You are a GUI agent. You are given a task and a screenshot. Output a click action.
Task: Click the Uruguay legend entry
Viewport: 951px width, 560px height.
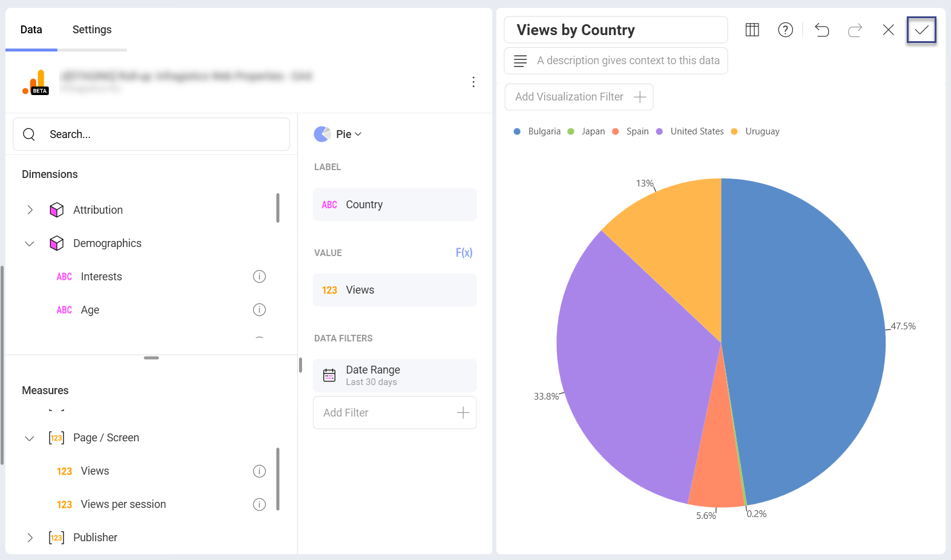click(755, 131)
